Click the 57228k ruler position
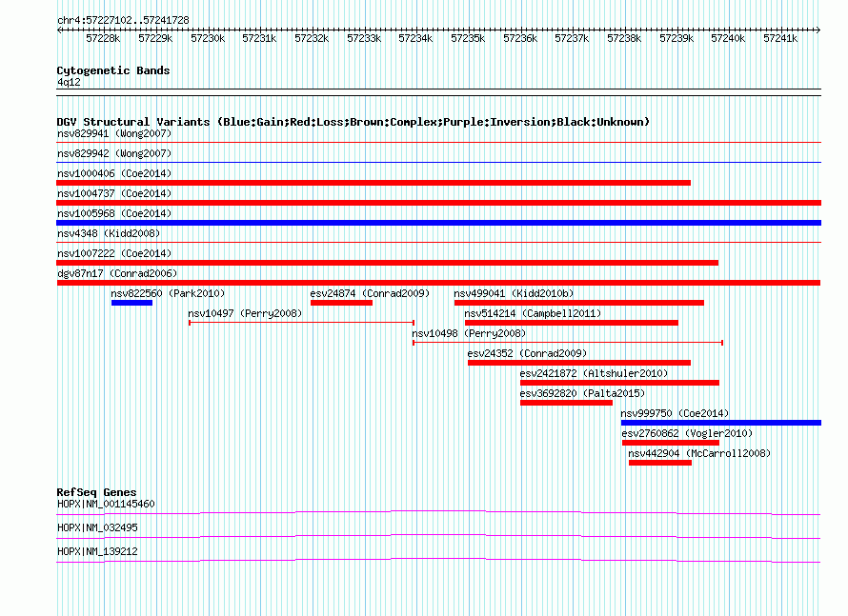The width and height of the screenshot is (848, 616). click(103, 39)
